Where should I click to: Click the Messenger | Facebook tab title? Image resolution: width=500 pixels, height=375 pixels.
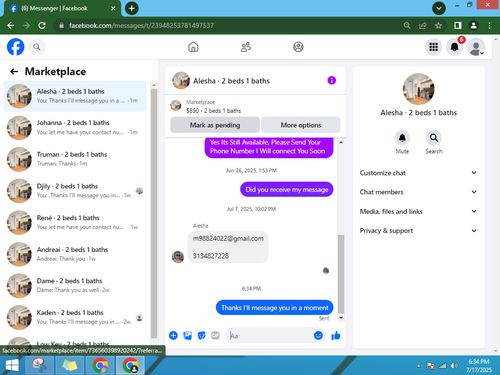(54, 8)
